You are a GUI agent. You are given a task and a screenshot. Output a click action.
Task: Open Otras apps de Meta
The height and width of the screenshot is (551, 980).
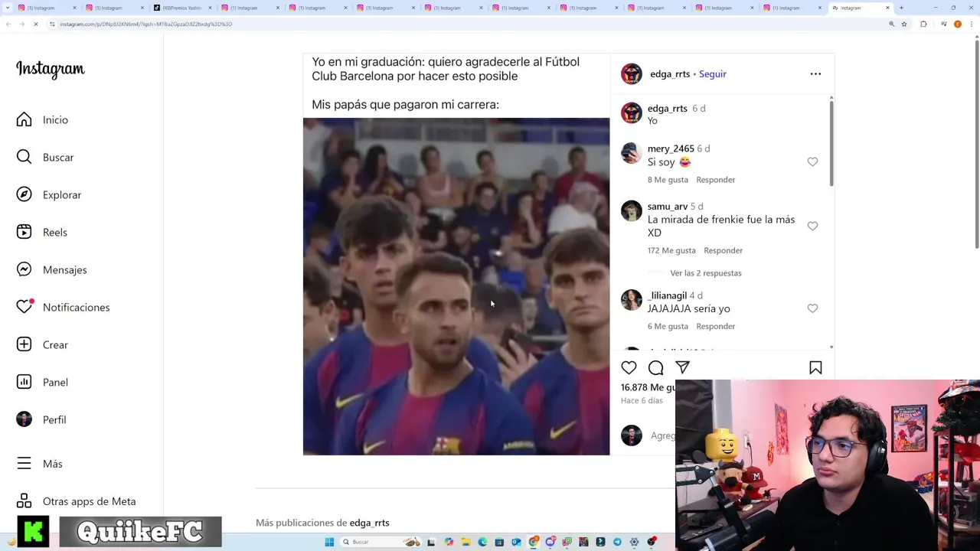pos(76,501)
